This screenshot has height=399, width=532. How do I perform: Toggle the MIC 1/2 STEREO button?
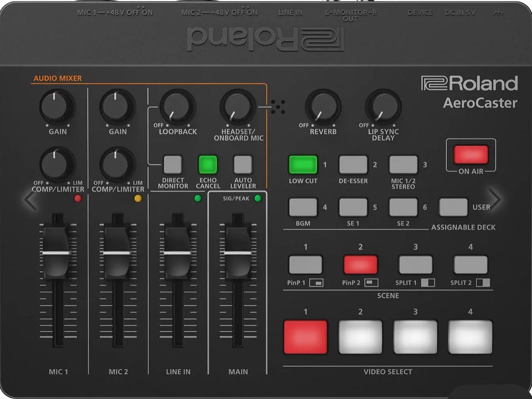pyautogui.click(x=403, y=165)
